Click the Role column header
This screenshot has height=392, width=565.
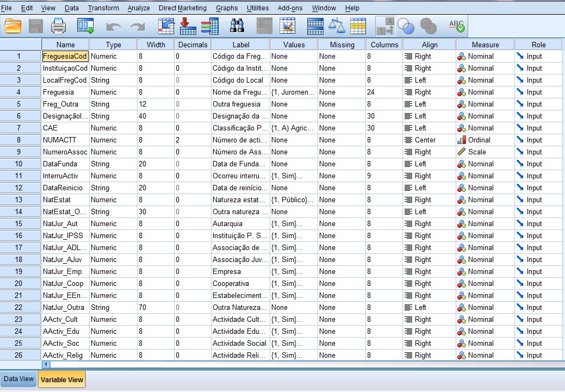point(539,45)
